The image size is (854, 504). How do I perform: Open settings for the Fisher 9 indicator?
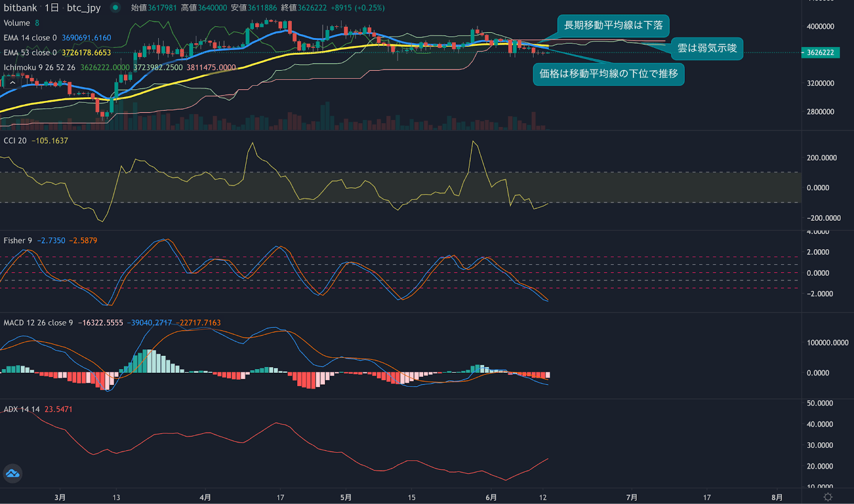coord(17,240)
